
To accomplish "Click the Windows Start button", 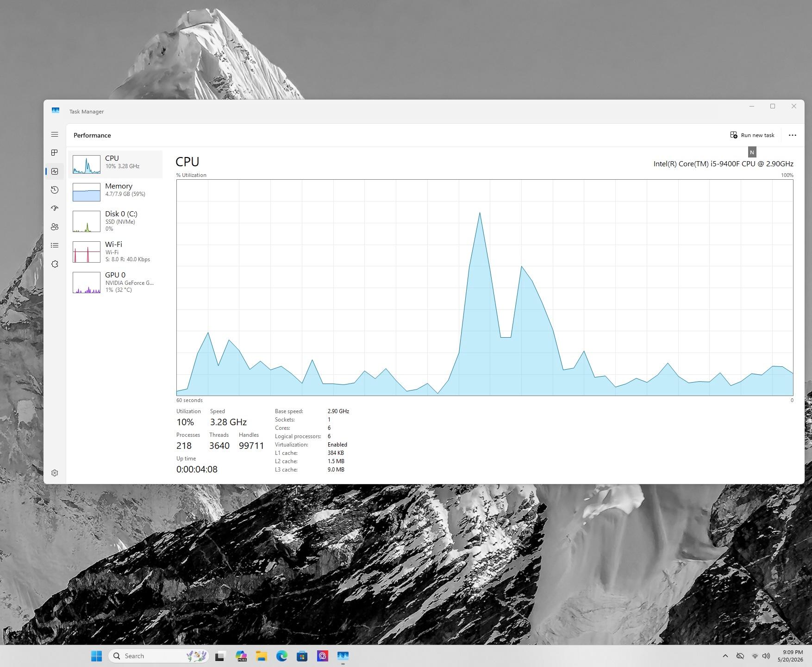I will pyautogui.click(x=96, y=656).
